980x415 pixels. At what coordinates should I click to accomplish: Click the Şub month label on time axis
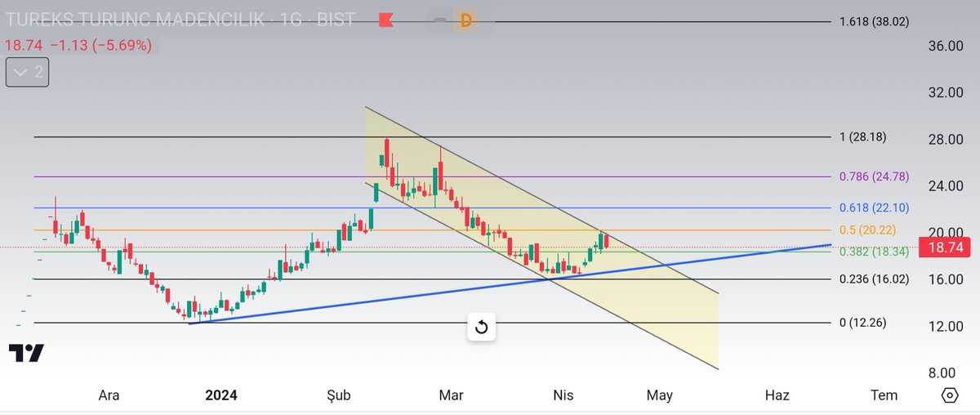pyautogui.click(x=337, y=395)
